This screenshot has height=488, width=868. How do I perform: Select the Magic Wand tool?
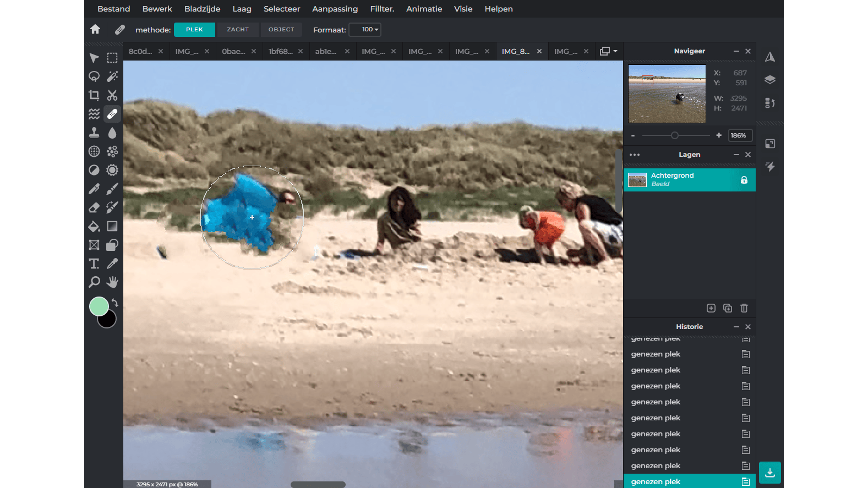pos(112,76)
